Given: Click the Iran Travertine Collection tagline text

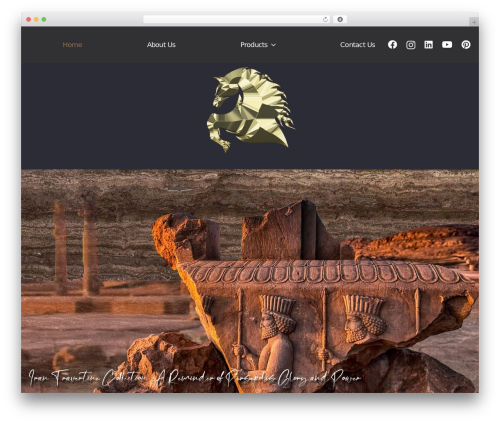Looking at the screenshot, I should pos(194,379).
